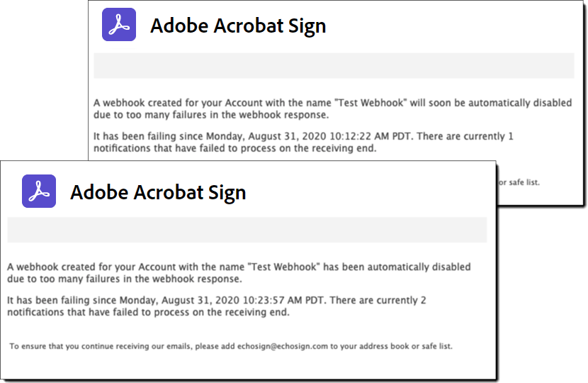Click the Acrobat logo in the "will soon be disabled" email
The image size is (588, 383).
pyautogui.click(x=118, y=25)
